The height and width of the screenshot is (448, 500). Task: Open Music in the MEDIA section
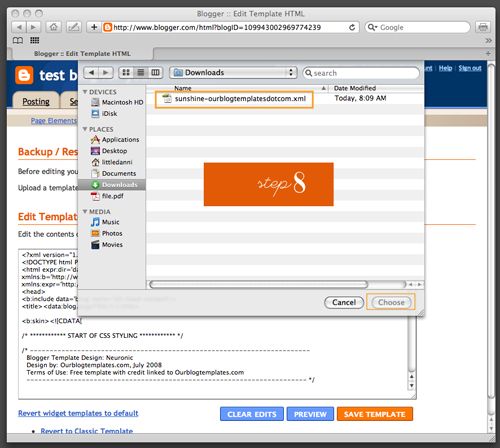105,222
